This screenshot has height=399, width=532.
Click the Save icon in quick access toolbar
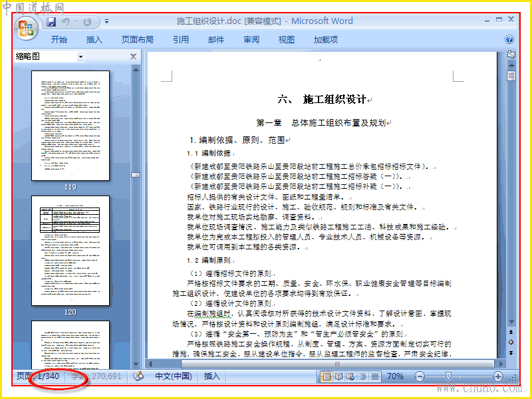tap(51, 22)
